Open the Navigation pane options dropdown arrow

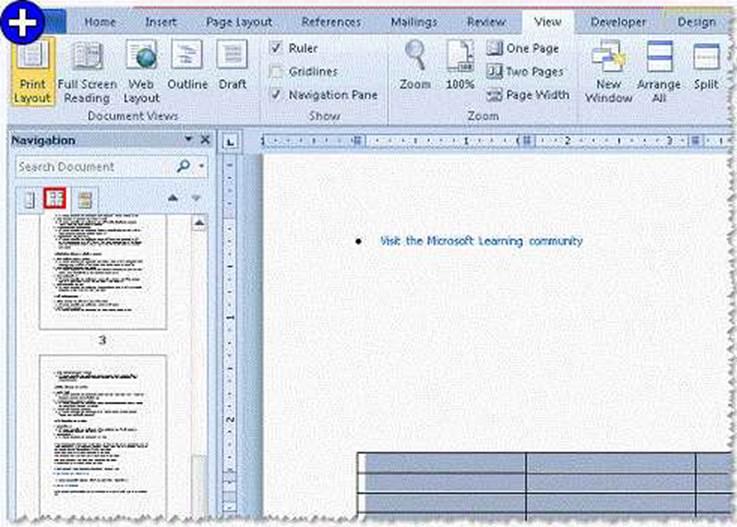tap(188, 141)
